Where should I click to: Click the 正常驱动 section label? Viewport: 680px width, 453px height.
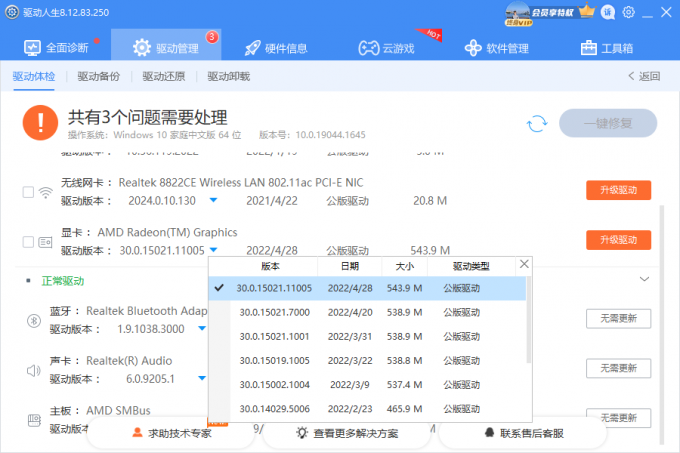click(63, 281)
